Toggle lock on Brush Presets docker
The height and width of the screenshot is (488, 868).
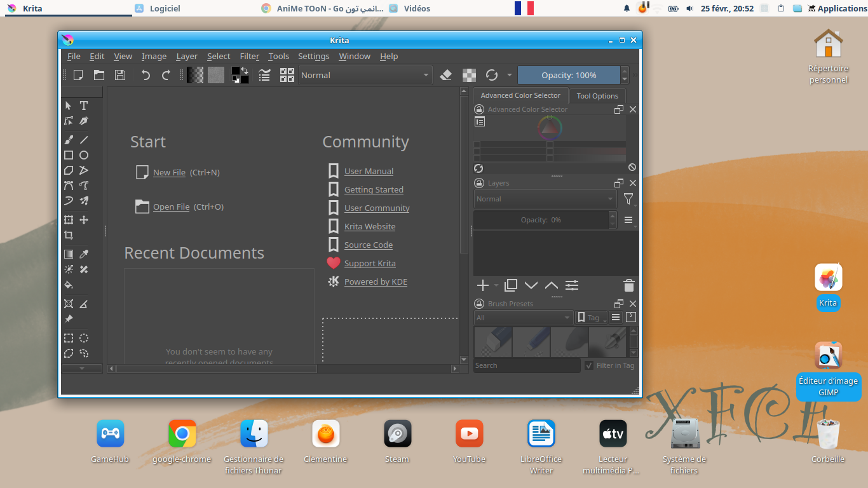(x=480, y=304)
